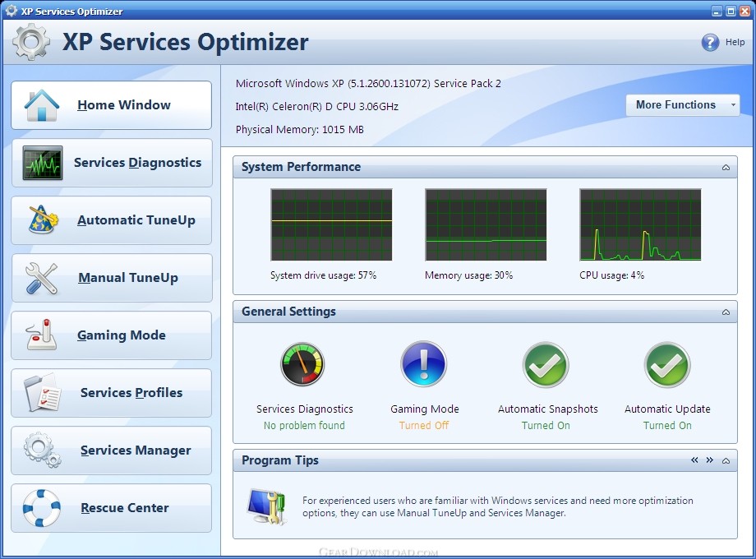Image resolution: width=756 pixels, height=559 pixels.
Task: Click 'Turned On' under Automatic Snapshots
Action: [546, 425]
